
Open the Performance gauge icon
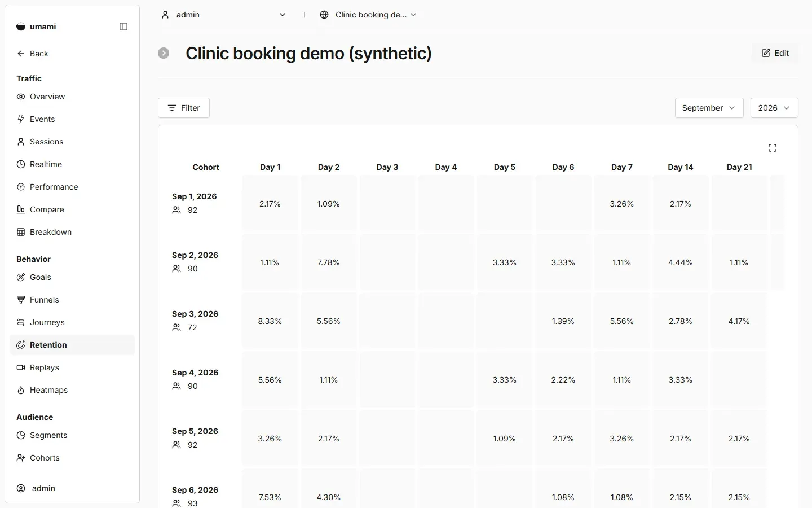[x=21, y=187]
